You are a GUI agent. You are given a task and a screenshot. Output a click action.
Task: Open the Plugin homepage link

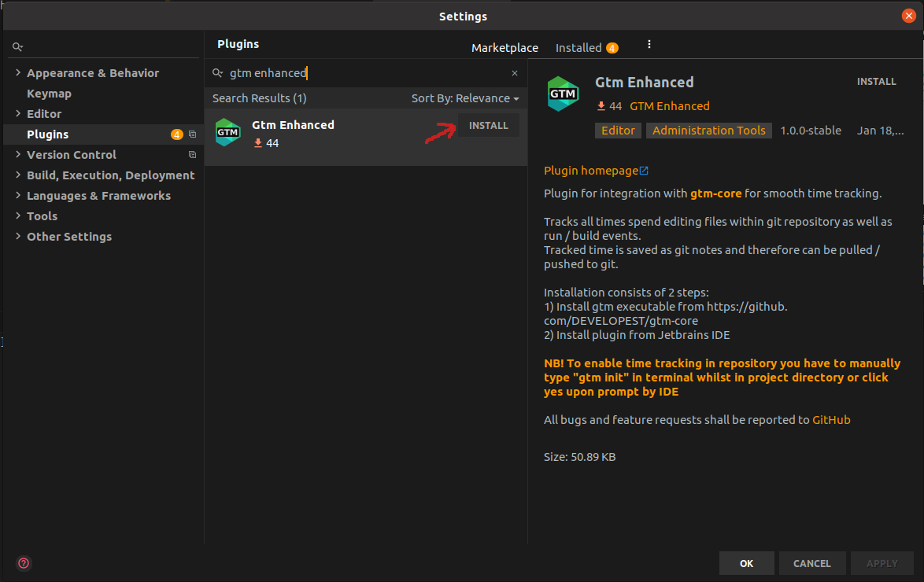[x=591, y=171]
